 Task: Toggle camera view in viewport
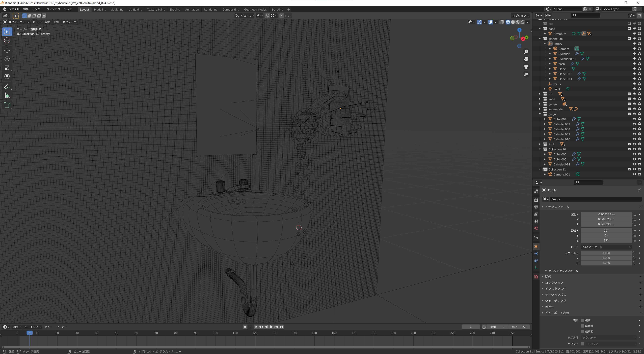click(x=526, y=67)
